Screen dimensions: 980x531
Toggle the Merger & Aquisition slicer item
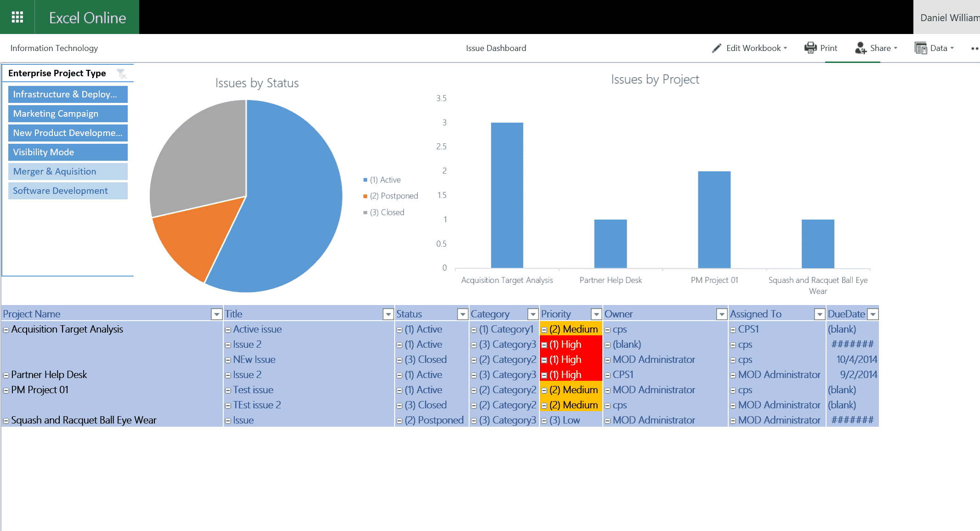point(68,171)
